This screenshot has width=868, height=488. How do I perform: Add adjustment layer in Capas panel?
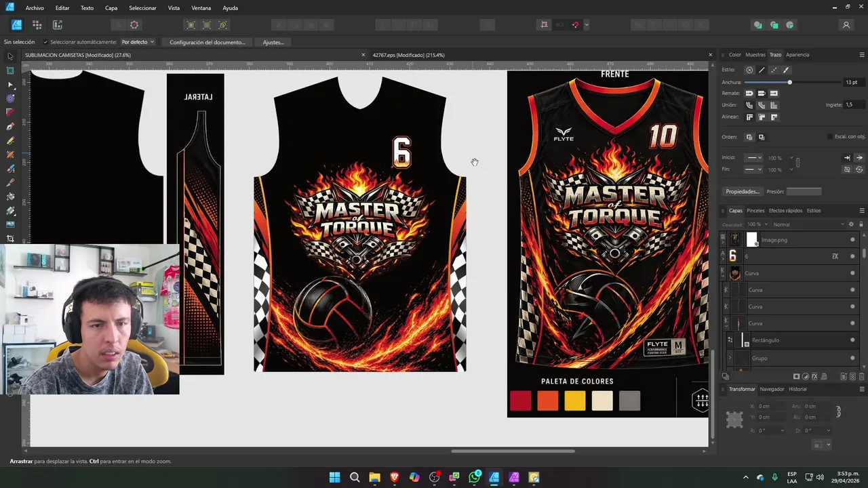(x=806, y=376)
